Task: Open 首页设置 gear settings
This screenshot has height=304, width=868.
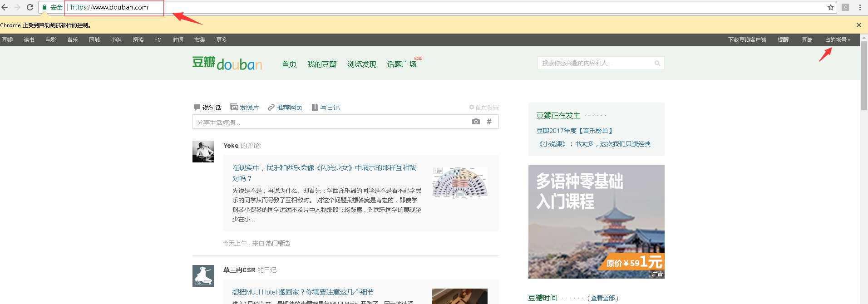Action: pos(484,108)
